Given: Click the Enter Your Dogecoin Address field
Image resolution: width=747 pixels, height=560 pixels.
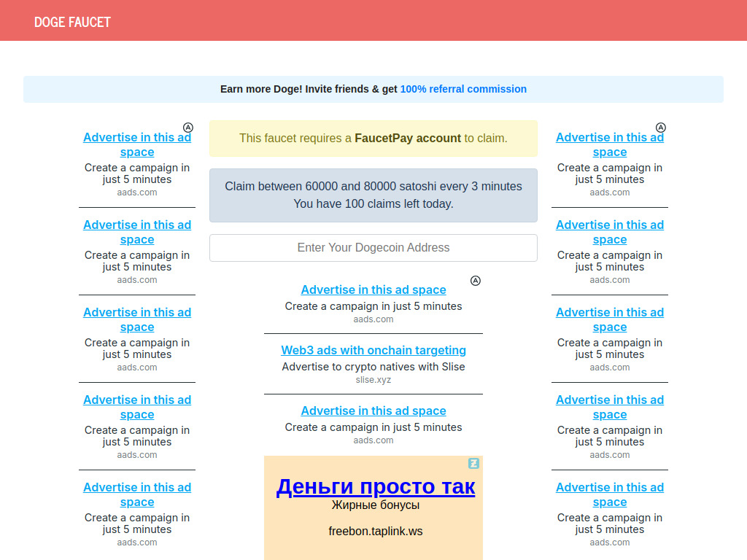Looking at the screenshot, I should [373, 248].
